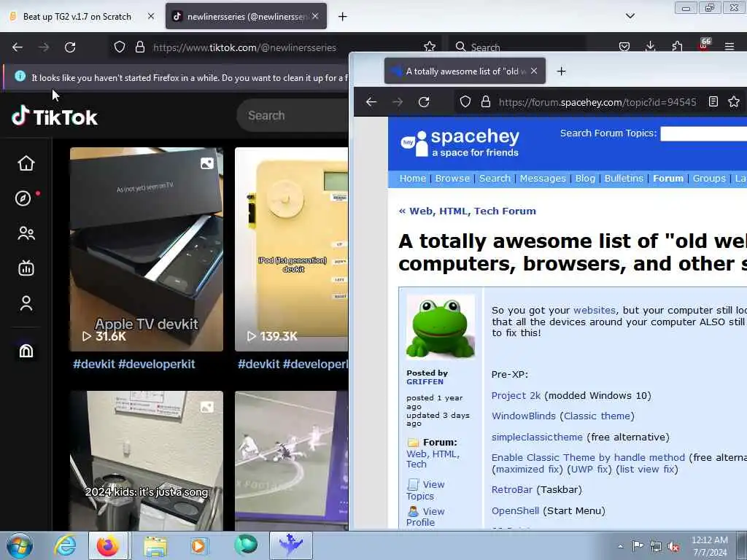
Task: Focus the TikTok search box
Action: click(x=293, y=115)
